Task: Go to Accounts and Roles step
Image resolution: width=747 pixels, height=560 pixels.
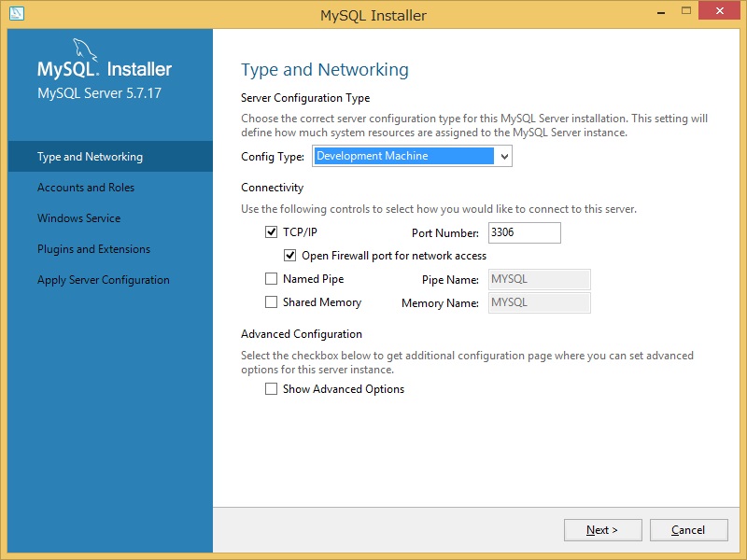Action: (110, 188)
